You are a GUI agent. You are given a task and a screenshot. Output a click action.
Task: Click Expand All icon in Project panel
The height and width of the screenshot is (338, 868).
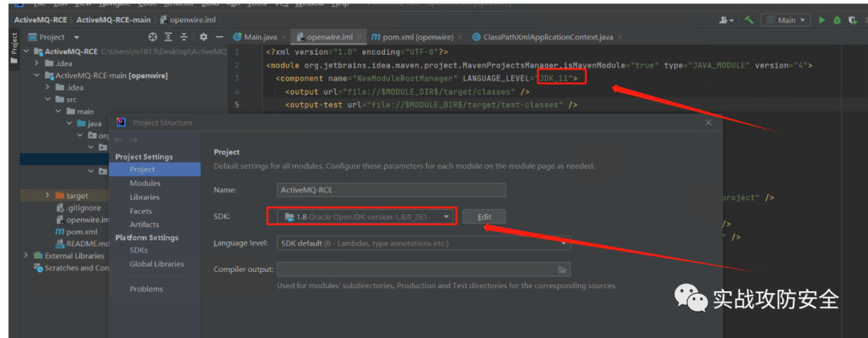click(x=168, y=37)
